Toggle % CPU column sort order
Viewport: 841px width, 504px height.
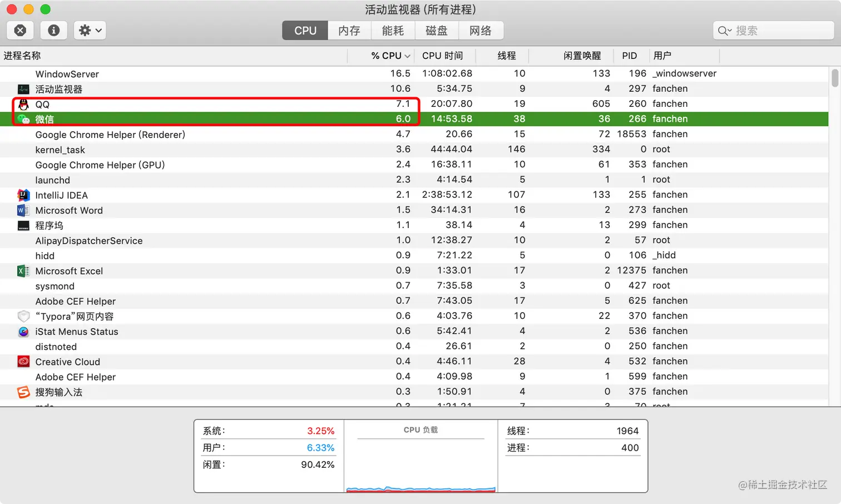pos(382,56)
